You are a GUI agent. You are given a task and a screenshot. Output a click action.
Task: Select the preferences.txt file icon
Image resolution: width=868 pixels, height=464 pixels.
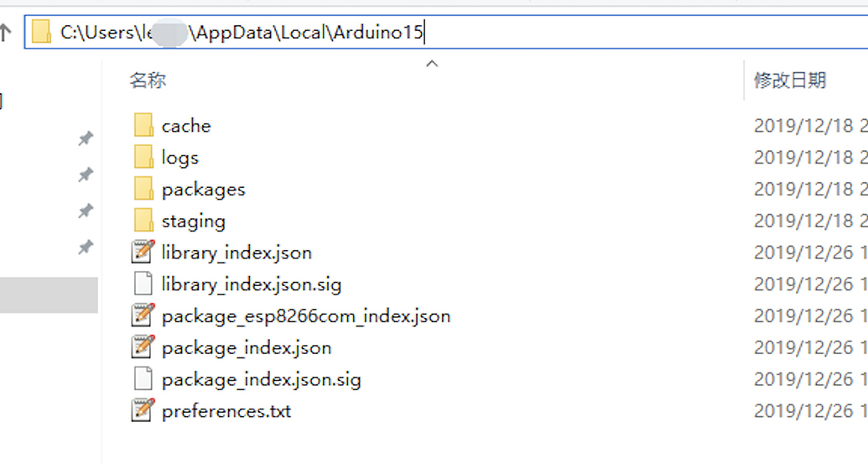pos(143,411)
